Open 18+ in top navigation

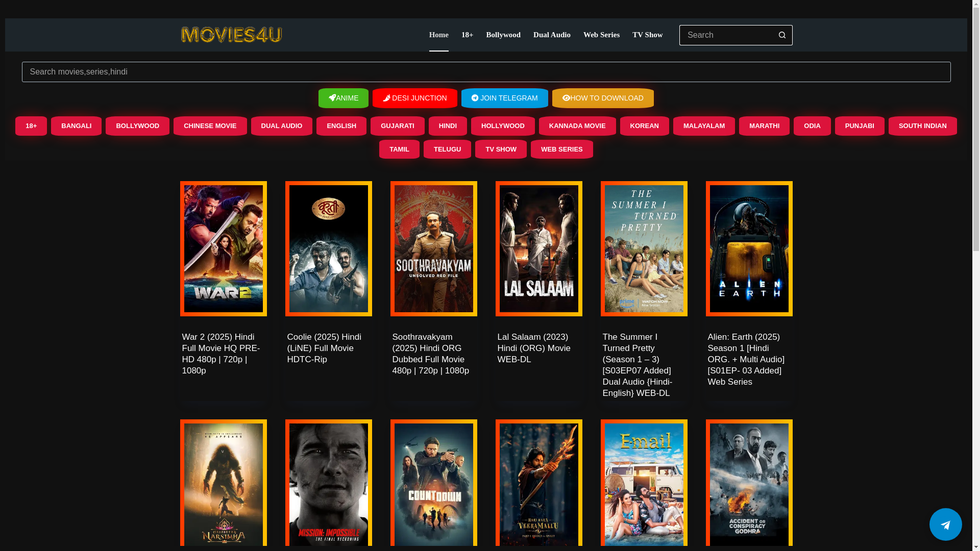[467, 35]
